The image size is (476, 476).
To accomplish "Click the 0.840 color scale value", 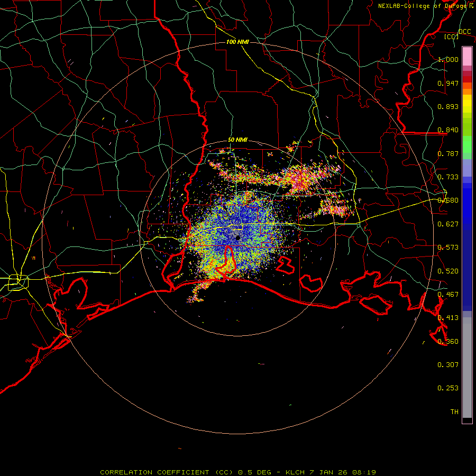I will 448,130.
